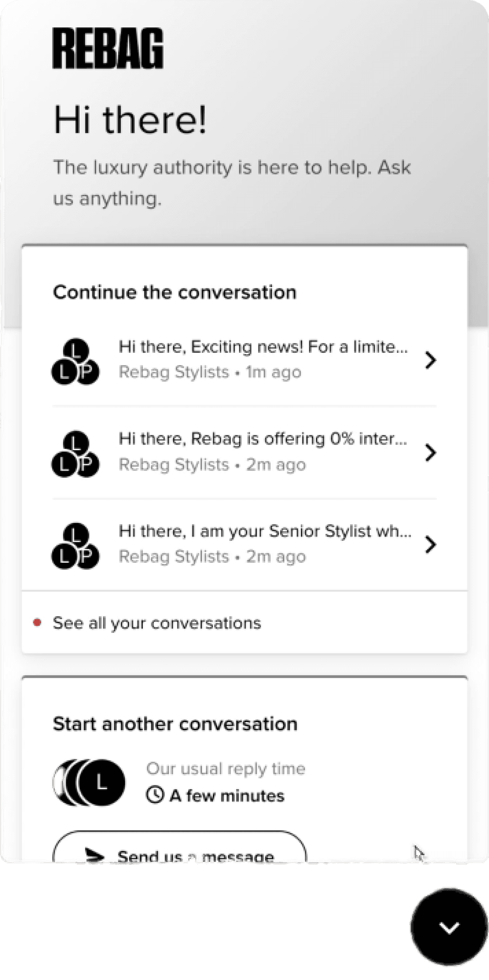
Task: Click avatar beside '0% inter...' message
Action: (75, 453)
